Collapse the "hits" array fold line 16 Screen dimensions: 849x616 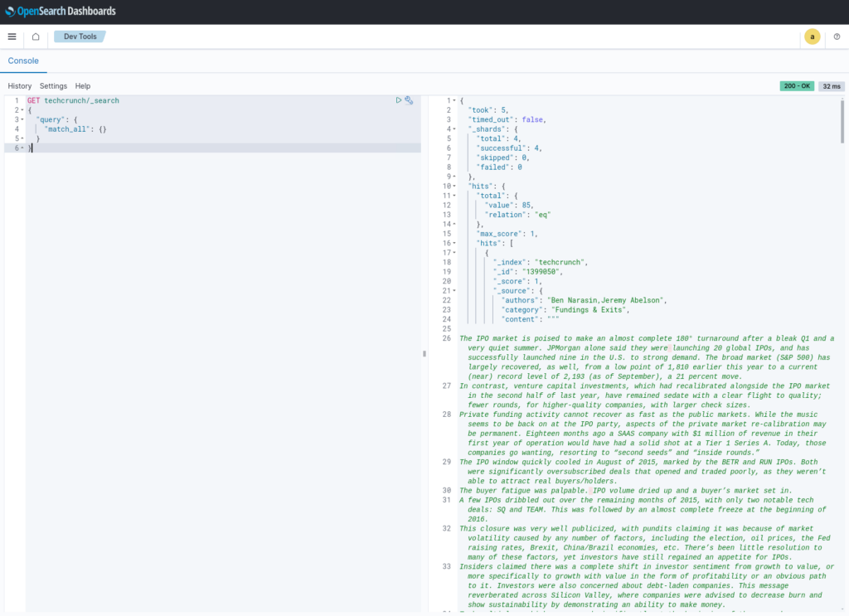point(454,243)
